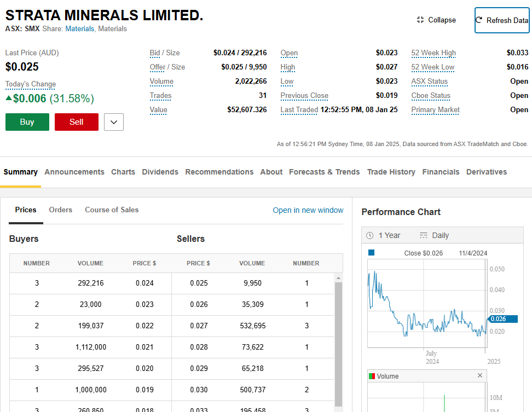
Task: Open the Recommendations tab
Action: click(x=219, y=172)
